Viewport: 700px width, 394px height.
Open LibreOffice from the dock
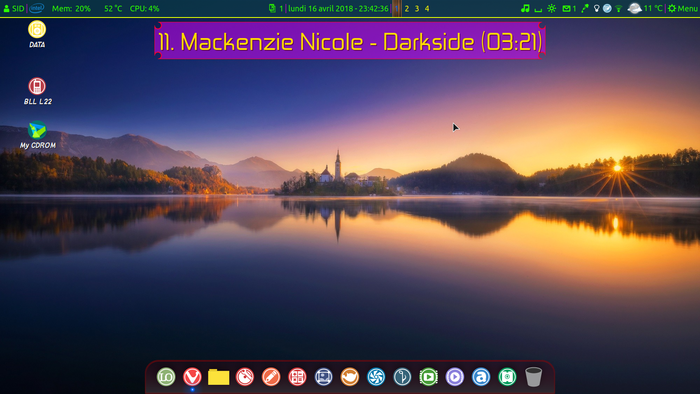(x=166, y=377)
